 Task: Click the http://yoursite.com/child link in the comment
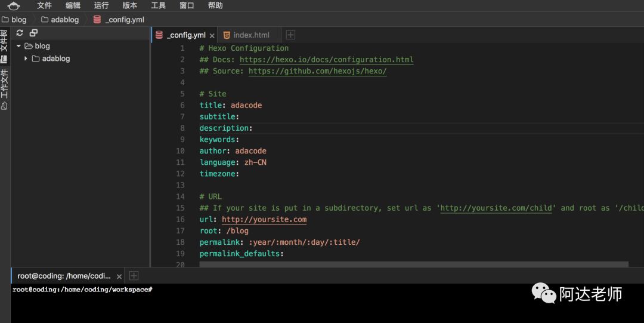point(496,208)
